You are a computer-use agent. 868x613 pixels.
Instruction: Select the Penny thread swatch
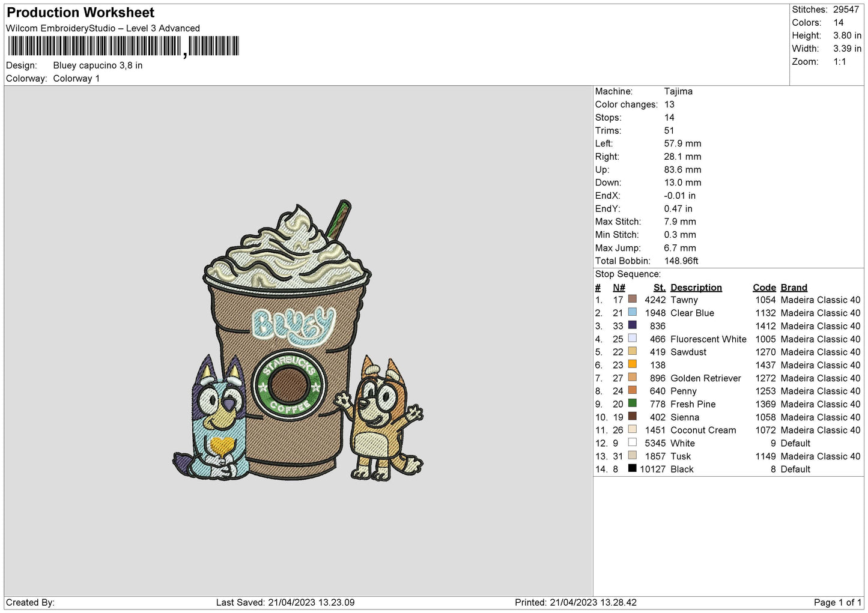click(632, 390)
